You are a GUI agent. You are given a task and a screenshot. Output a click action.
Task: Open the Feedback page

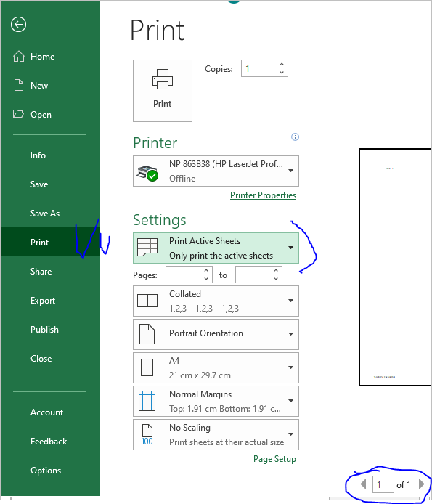point(50,442)
